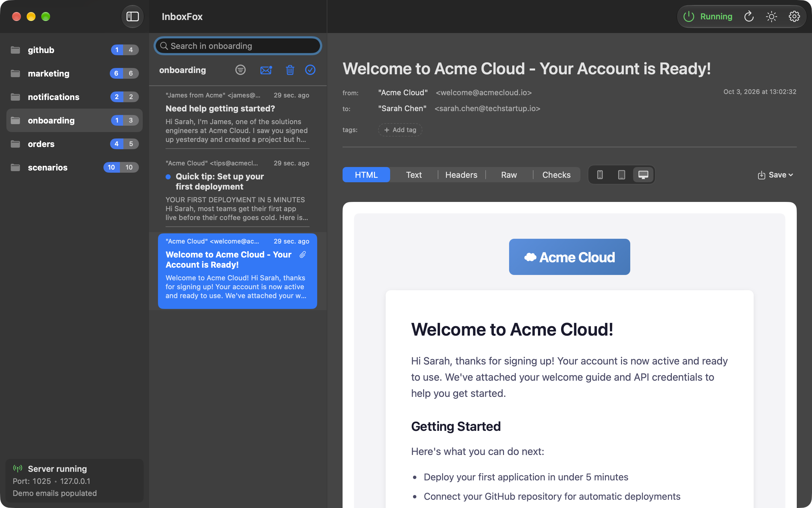Viewport: 812px width, 508px height.
Task: Click the marketing folder icon
Action: pyautogui.click(x=16, y=73)
